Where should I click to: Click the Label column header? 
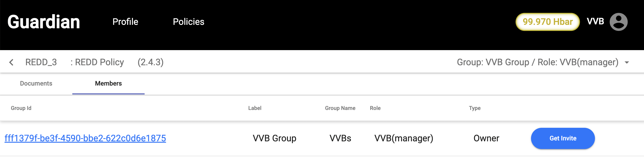tap(254, 108)
